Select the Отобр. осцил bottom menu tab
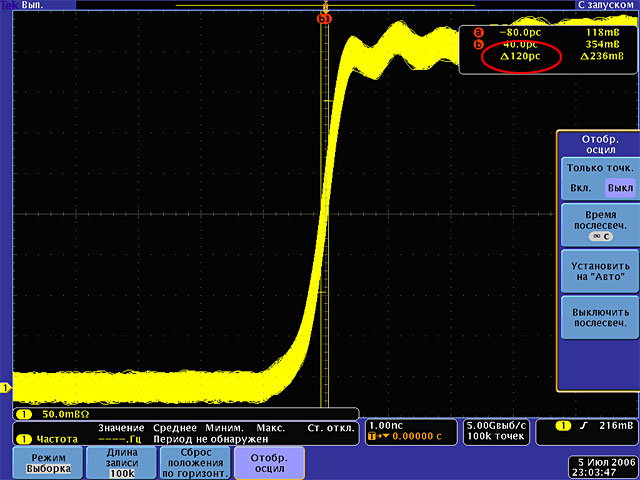 pos(269,463)
